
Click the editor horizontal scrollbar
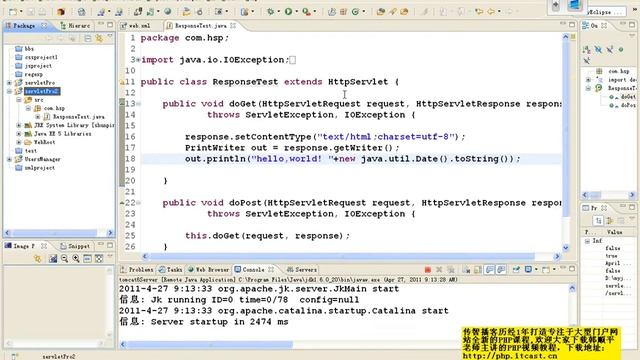click(342, 256)
